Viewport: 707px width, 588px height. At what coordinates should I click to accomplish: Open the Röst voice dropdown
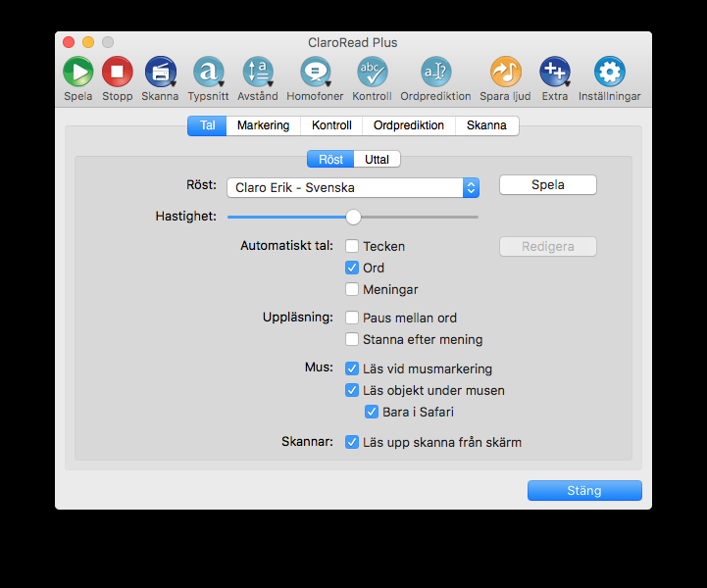pyautogui.click(x=353, y=187)
